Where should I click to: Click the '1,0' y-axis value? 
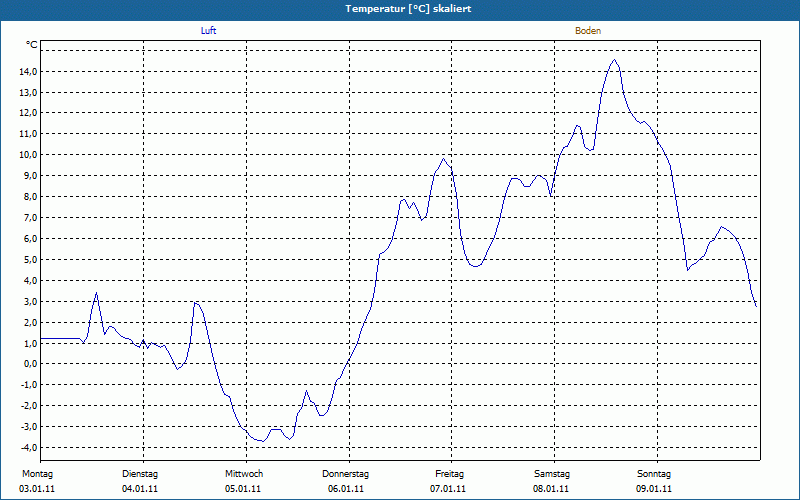[x=31, y=343]
